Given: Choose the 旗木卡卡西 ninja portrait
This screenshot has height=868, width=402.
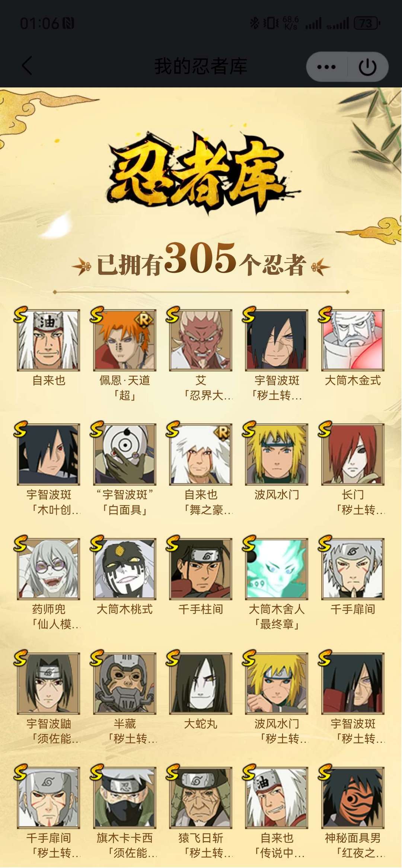Looking at the screenshot, I should pyautogui.click(x=124, y=798).
